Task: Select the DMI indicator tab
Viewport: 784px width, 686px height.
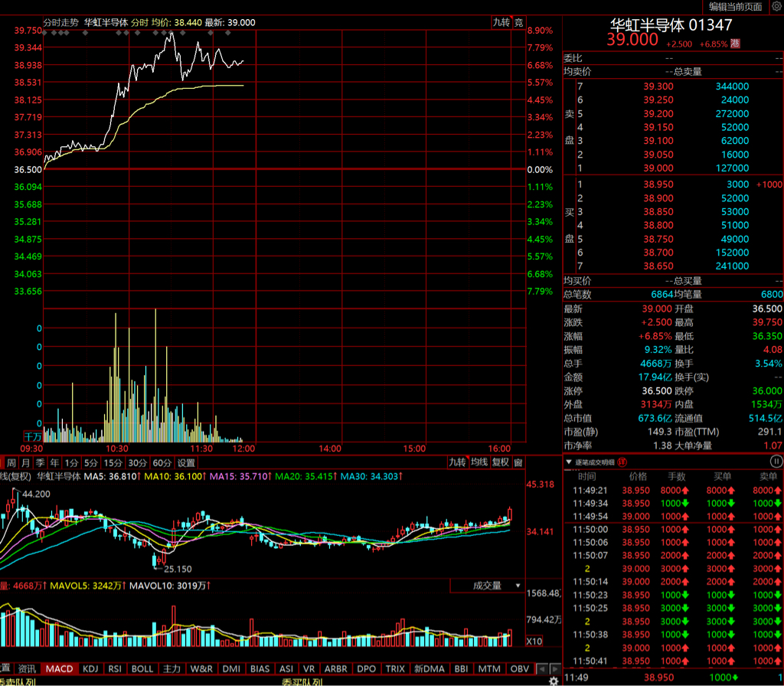Action: coord(231,668)
